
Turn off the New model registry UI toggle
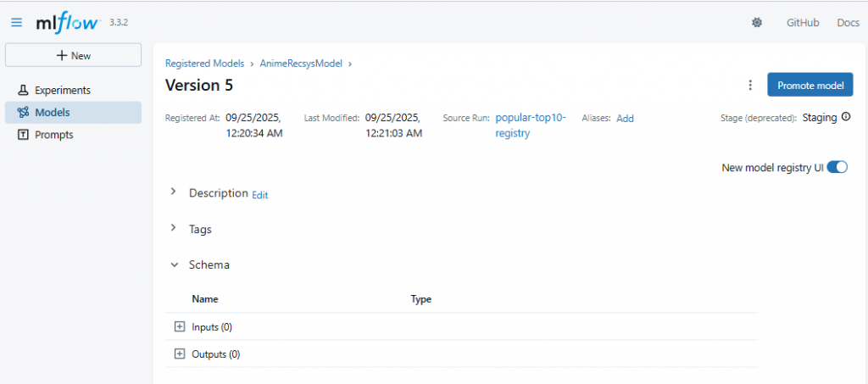(x=837, y=167)
